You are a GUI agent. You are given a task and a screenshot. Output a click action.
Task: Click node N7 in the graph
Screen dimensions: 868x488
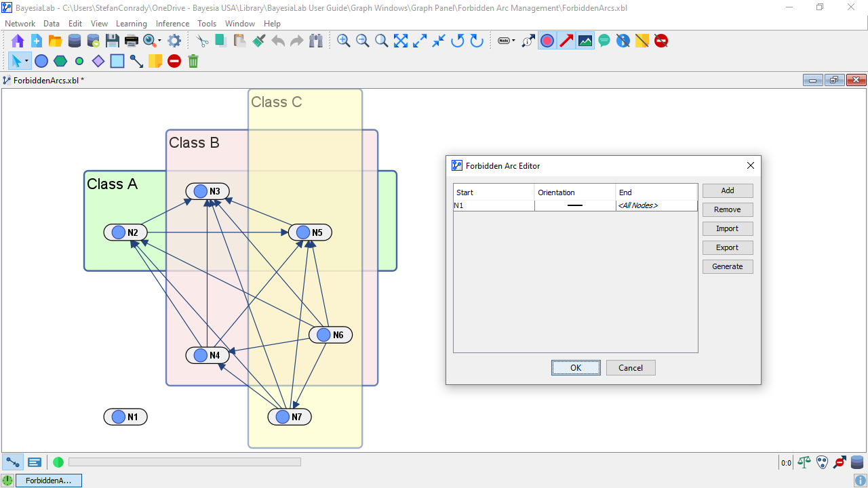[290, 417]
